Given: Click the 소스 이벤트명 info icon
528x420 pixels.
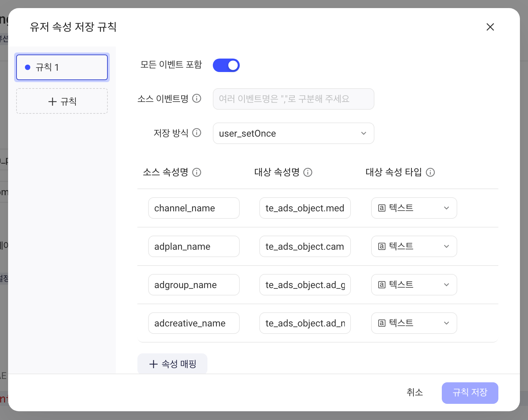Looking at the screenshot, I should [197, 99].
